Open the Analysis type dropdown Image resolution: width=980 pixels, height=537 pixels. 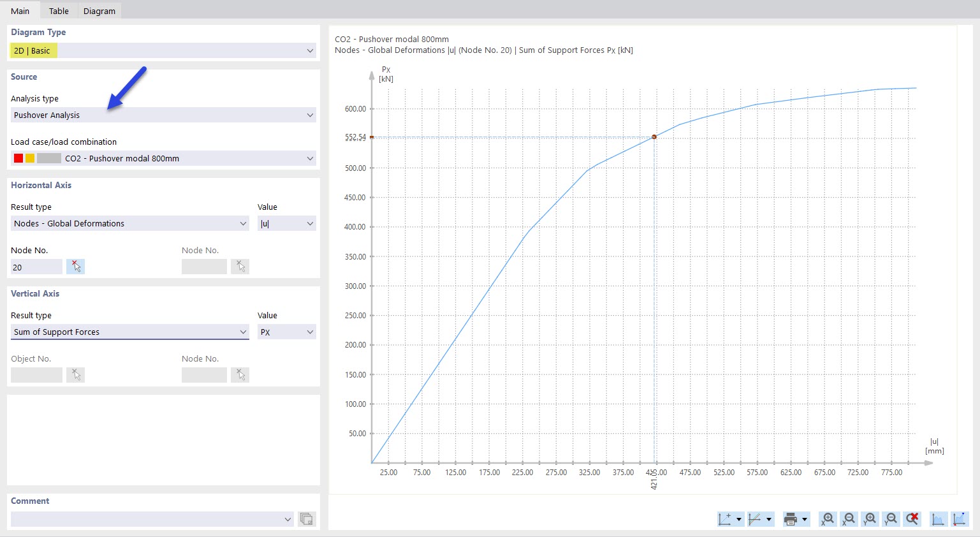point(163,115)
